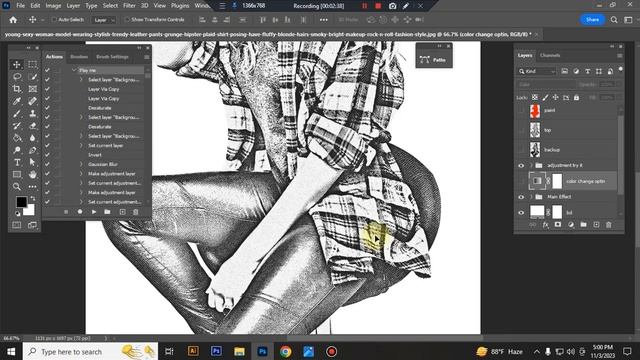Hide the Main Effect group
The height and width of the screenshot is (360, 640).
[x=521, y=197]
